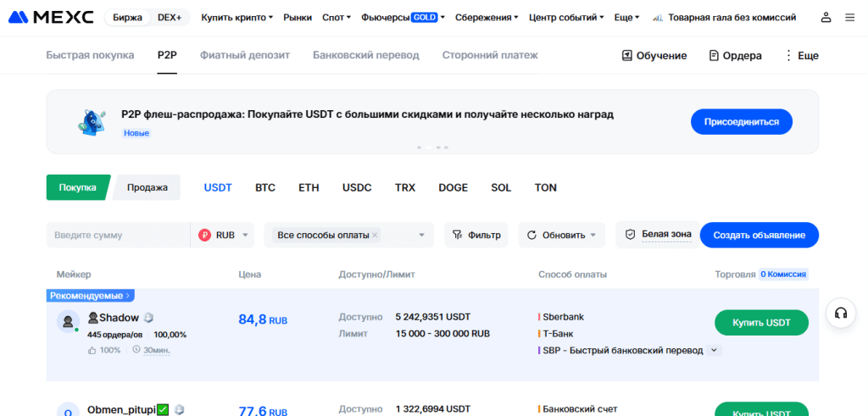Click Shadow's avatar icon
Viewport: 868px width, 416px height.
click(68, 321)
